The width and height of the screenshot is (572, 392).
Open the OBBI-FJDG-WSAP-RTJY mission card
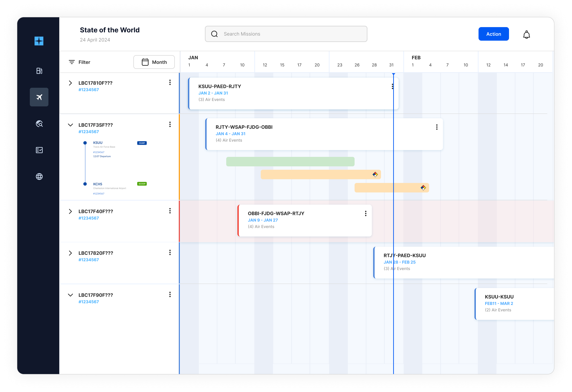click(304, 221)
